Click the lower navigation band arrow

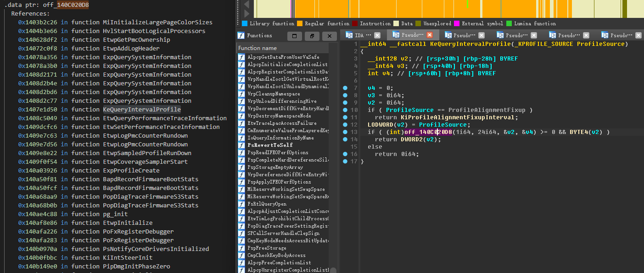(x=246, y=14)
